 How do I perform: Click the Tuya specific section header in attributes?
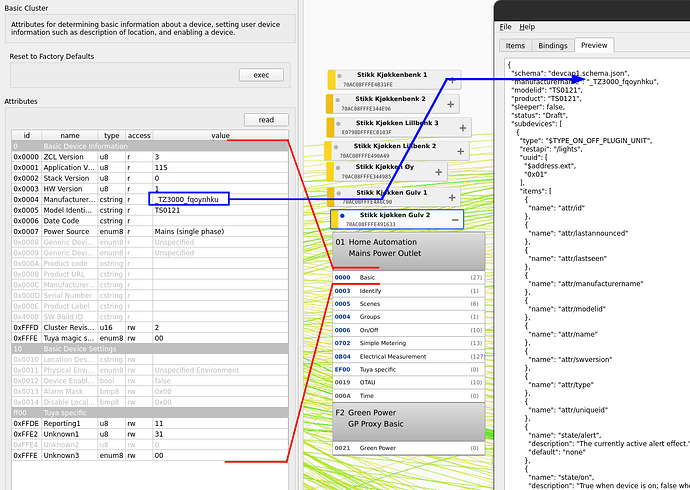click(150, 413)
